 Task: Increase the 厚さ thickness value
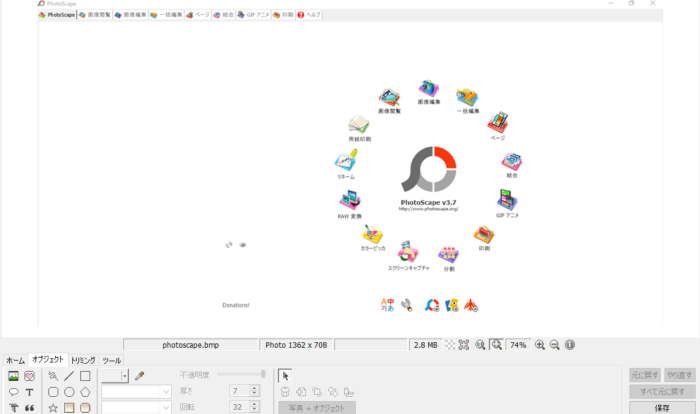click(254, 388)
